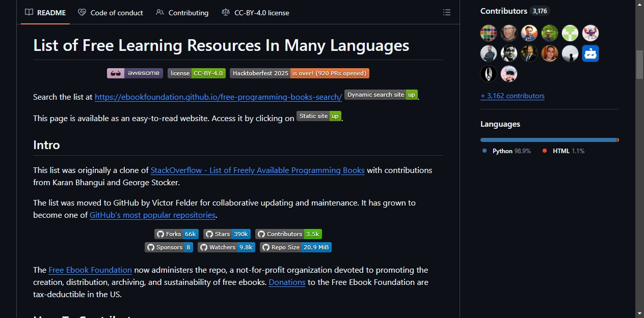
Task: Open the avatar with green foliage background
Action: (x=550, y=33)
